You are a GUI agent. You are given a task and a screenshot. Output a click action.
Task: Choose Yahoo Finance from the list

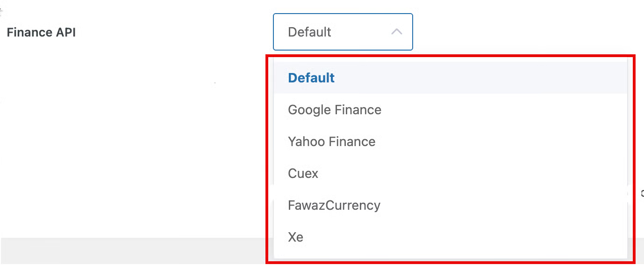(332, 142)
